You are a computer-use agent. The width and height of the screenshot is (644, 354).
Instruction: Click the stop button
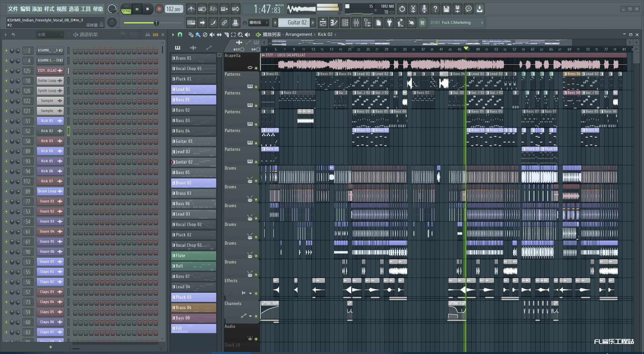click(148, 9)
